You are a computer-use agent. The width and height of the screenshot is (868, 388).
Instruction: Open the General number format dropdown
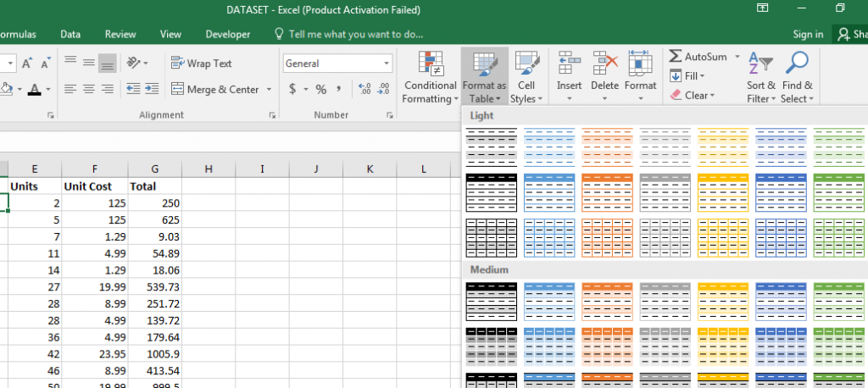[337, 63]
